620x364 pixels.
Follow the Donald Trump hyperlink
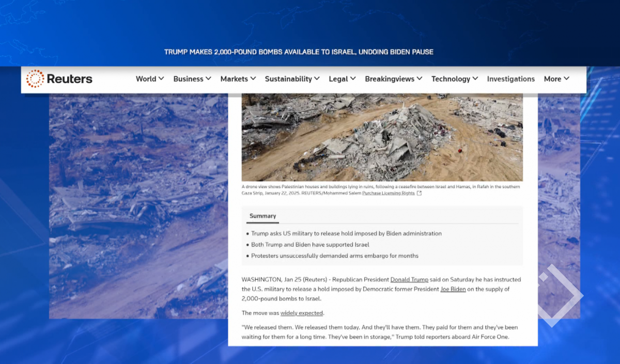coord(409,280)
